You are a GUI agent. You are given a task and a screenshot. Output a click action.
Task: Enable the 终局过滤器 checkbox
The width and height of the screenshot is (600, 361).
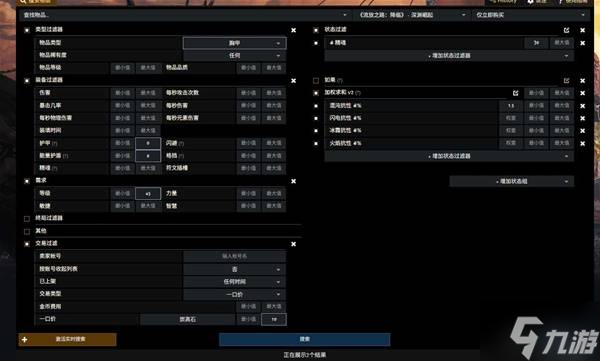27,219
